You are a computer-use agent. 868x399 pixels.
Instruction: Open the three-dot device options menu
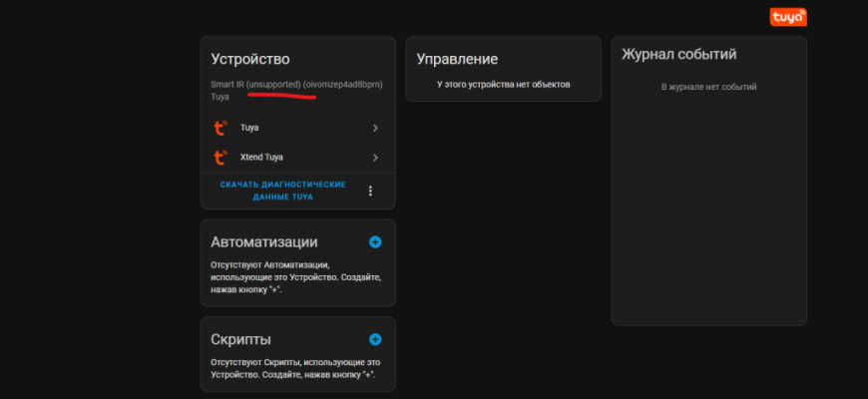(x=370, y=191)
